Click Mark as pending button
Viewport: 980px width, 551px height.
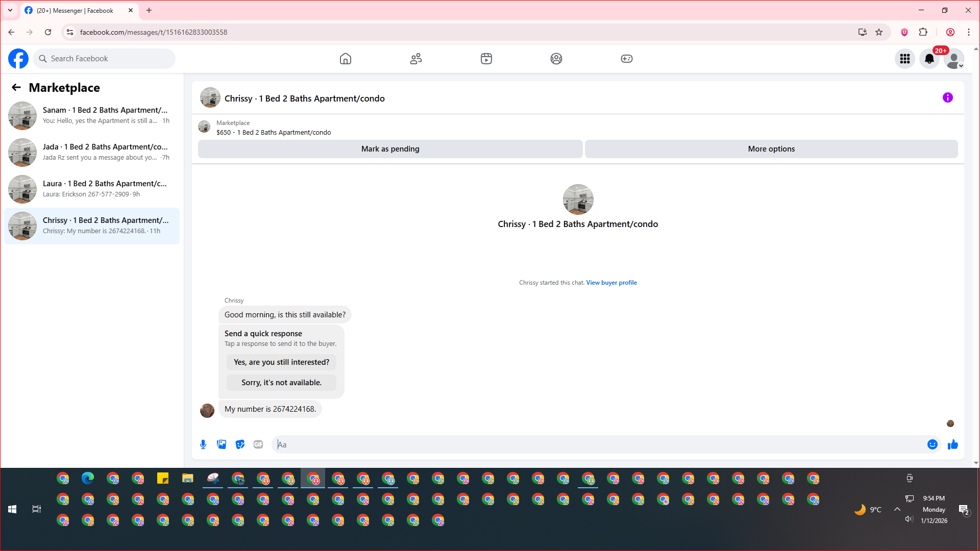390,149
